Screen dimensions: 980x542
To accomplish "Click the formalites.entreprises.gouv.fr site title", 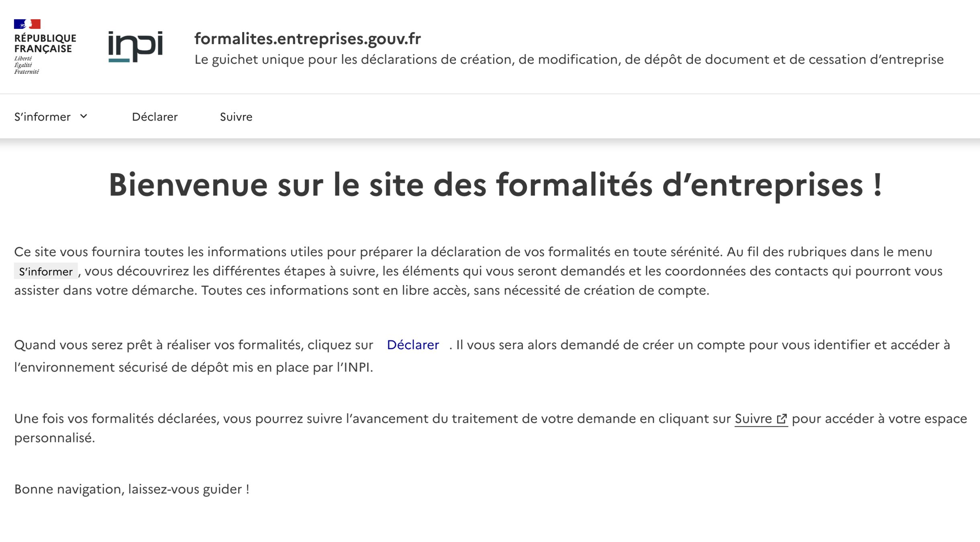I will (x=307, y=39).
